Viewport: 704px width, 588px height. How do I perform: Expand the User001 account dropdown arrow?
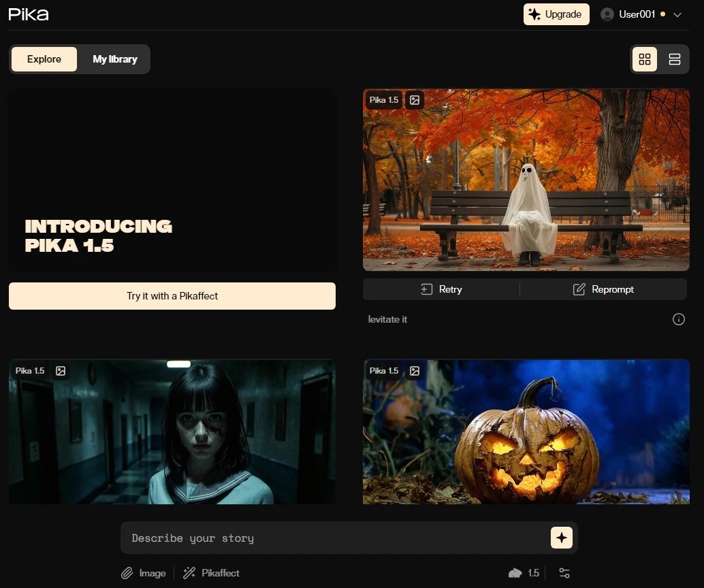677,14
